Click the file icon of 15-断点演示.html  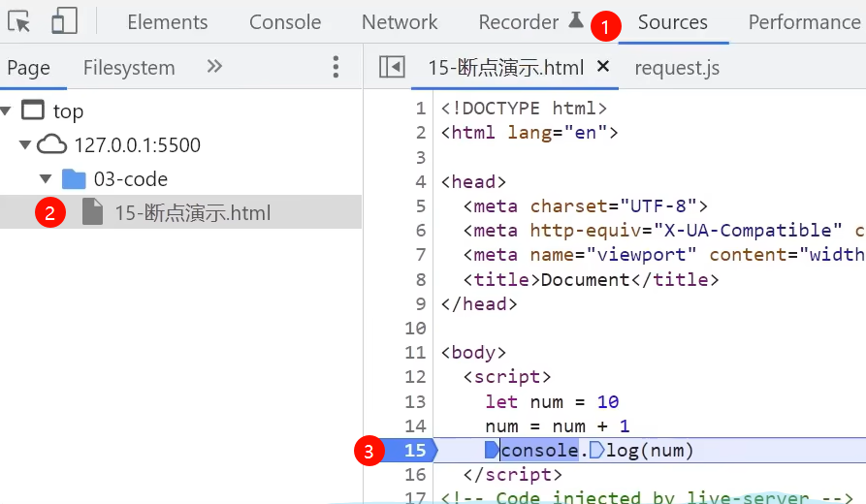tap(93, 212)
